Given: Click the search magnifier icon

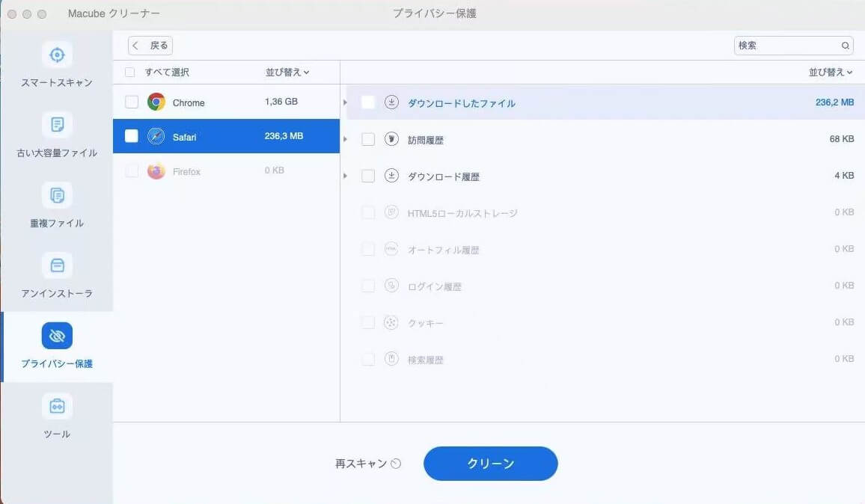Looking at the screenshot, I should pyautogui.click(x=845, y=46).
